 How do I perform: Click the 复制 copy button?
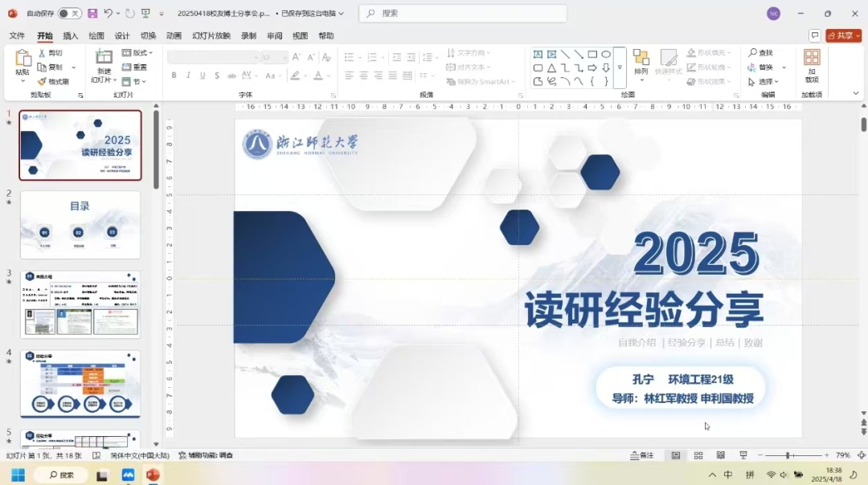point(51,67)
